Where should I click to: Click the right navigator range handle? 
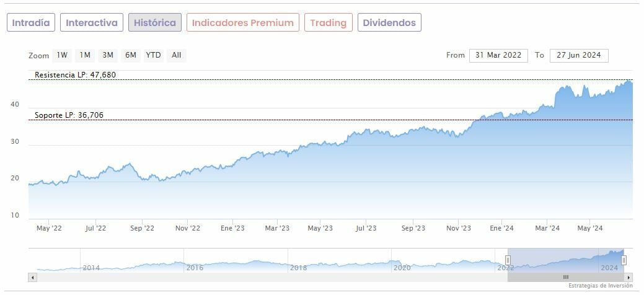[624, 260]
